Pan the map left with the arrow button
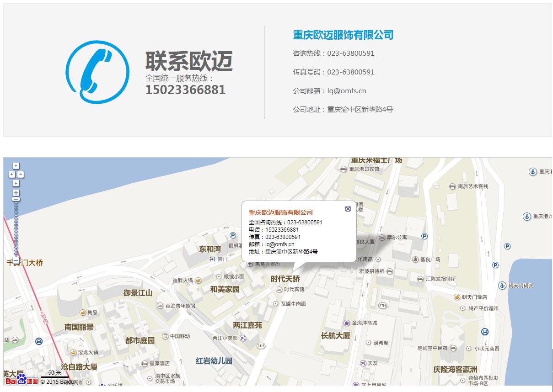553x392 pixels. click(x=12, y=175)
